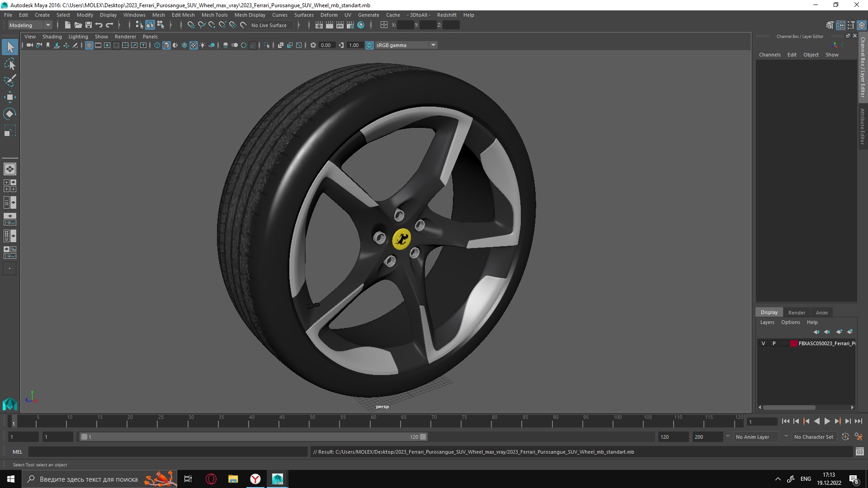Open the Edit Mesh menu
Screen dimensions: 868x488
183,15
